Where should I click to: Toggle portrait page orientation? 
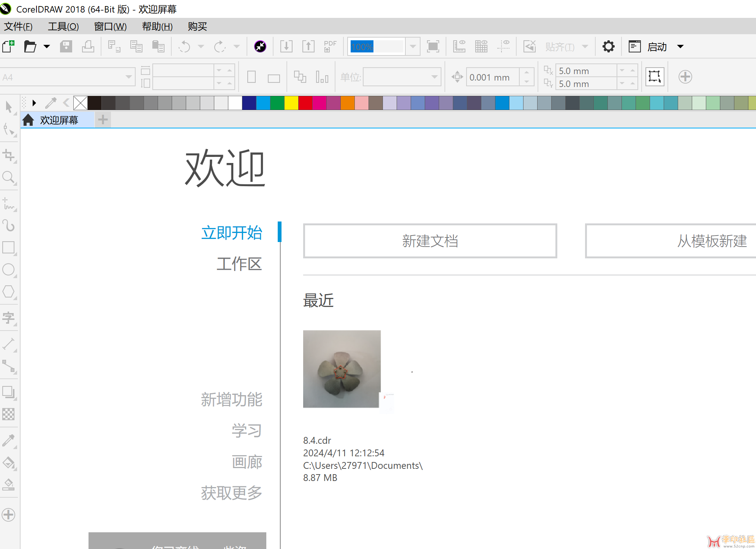point(251,77)
